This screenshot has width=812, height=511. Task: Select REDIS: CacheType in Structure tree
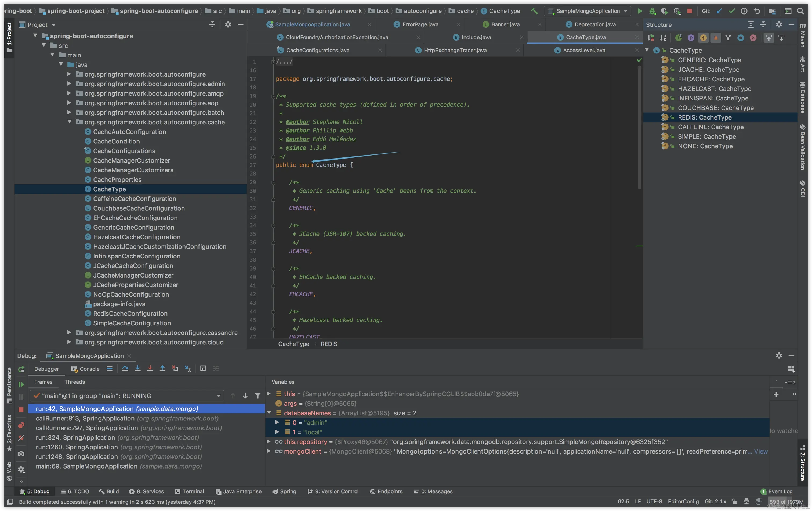[704, 117]
